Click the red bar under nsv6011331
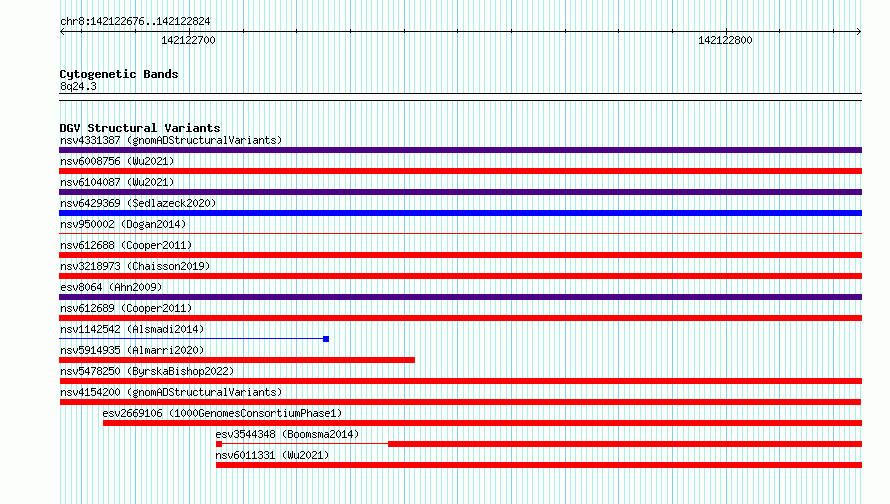890x504 pixels. pos(539,465)
